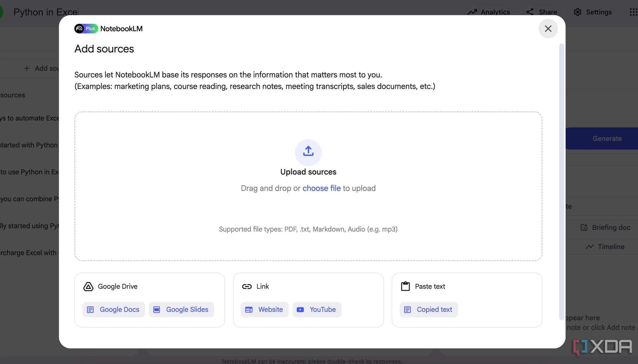This screenshot has height=364, width=638.
Task: Add a Google Slides source
Action: [181, 309]
